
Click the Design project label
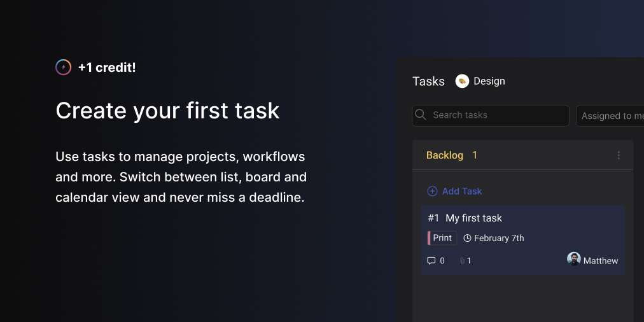[489, 81]
